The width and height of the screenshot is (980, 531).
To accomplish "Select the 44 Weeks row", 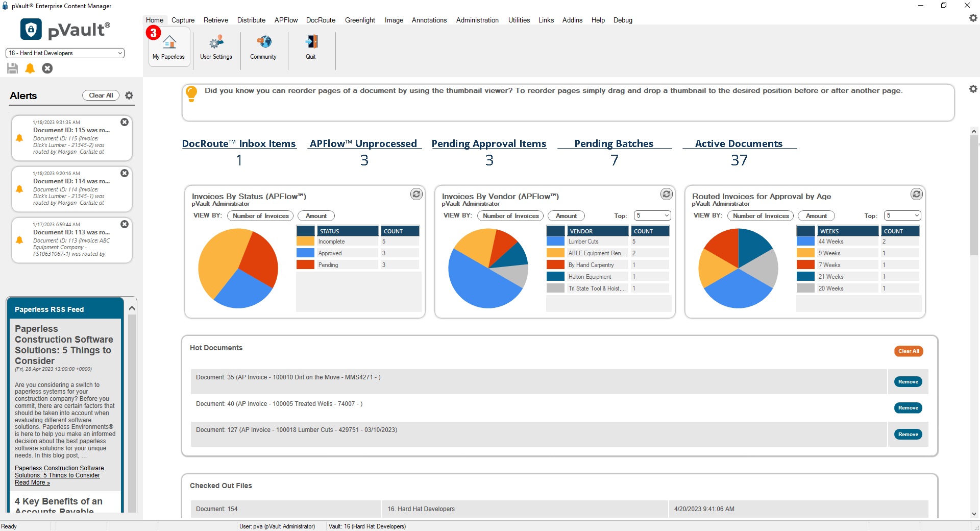I will point(857,242).
